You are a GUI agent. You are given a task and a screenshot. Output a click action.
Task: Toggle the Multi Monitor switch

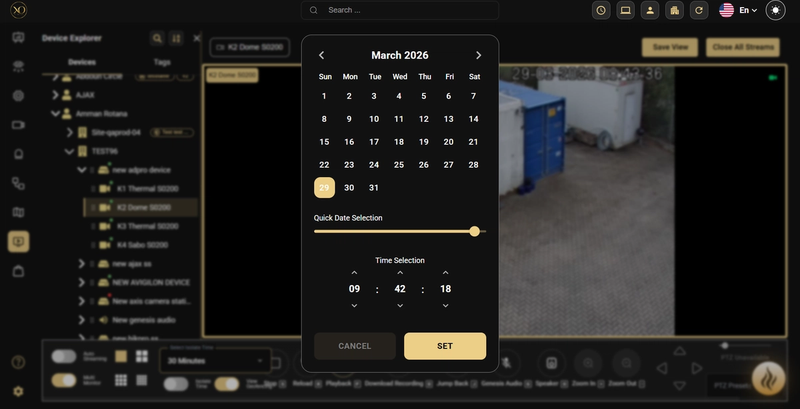click(64, 380)
